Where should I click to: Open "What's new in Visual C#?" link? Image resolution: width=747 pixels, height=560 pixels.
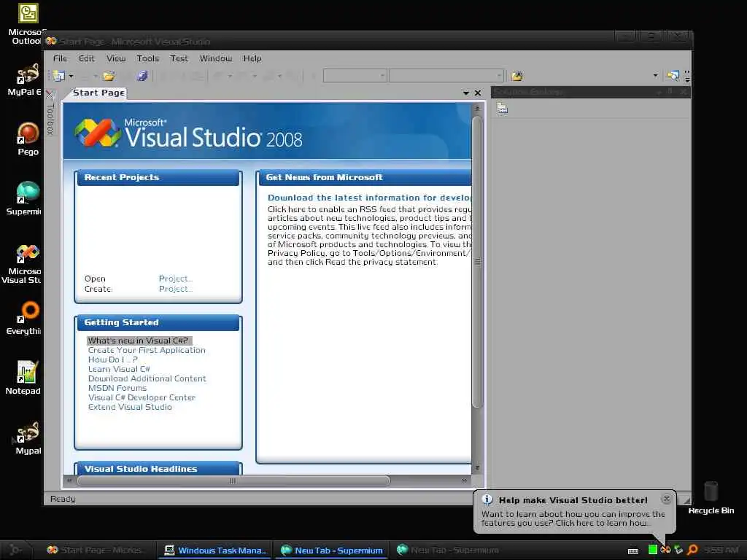pos(139,341)
